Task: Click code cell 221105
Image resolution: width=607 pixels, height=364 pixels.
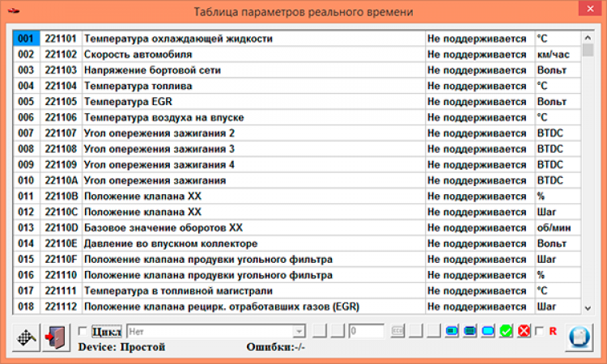Action: click(62, 102)
